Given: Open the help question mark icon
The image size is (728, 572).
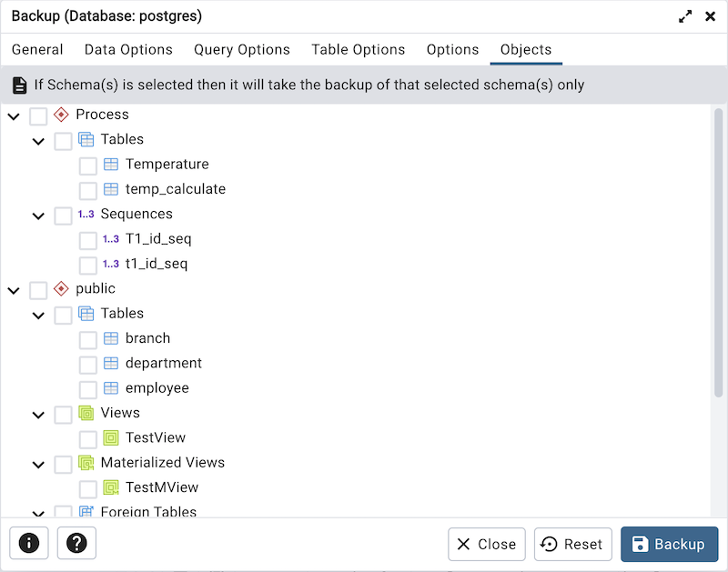Looking at the screenshot, I should click(76, 543).
